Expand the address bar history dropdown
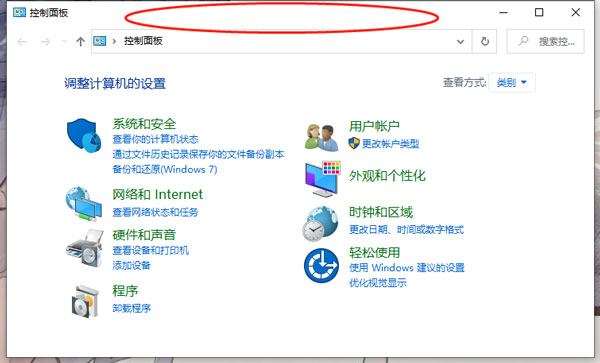 click(x=460, y=41)
